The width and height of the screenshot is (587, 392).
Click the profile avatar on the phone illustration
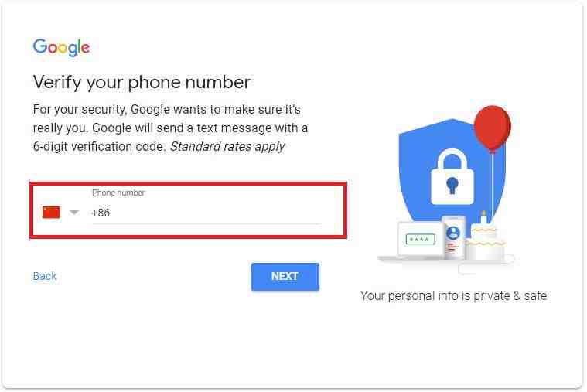(453, 233)
